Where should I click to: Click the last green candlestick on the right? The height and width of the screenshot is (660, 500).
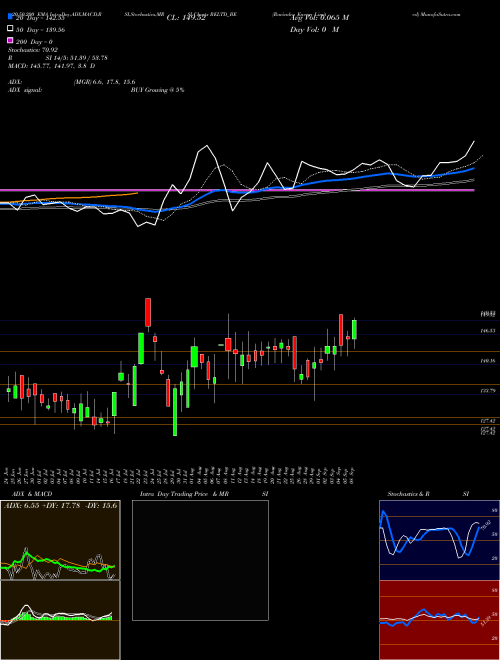tap(354, 330)
